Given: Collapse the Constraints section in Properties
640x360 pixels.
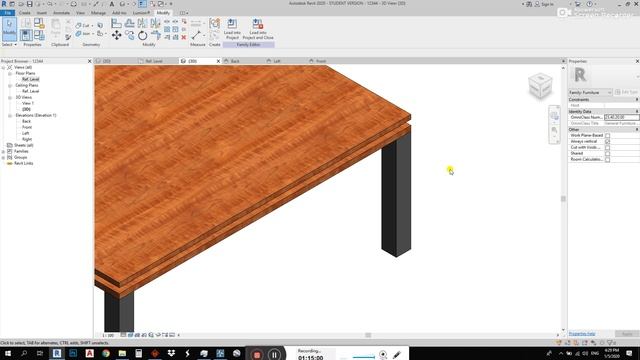Looking at the screenshot, I should point(636,100).
